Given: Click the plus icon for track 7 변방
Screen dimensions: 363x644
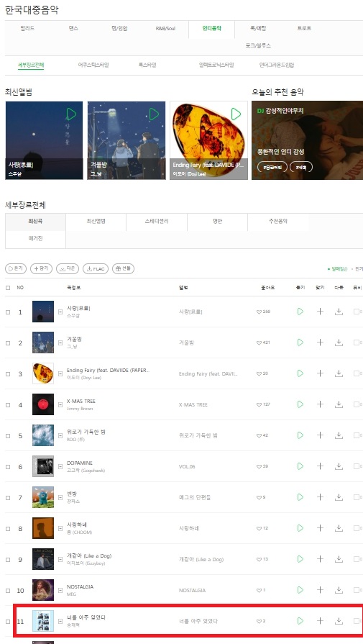Looking at the screenshot, I should point(320,497).
